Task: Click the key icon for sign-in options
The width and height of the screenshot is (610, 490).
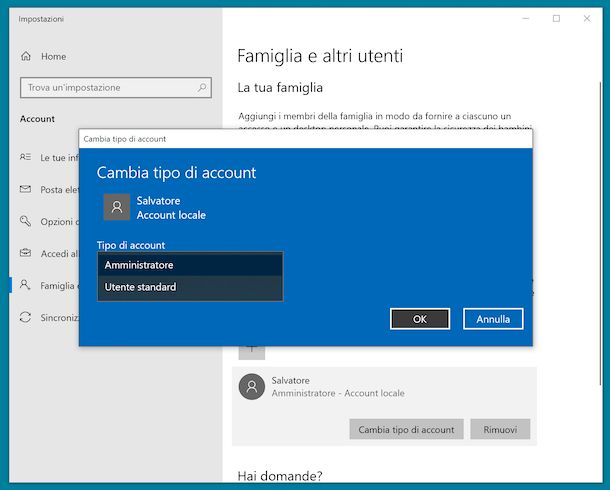Action: [25, 221]
